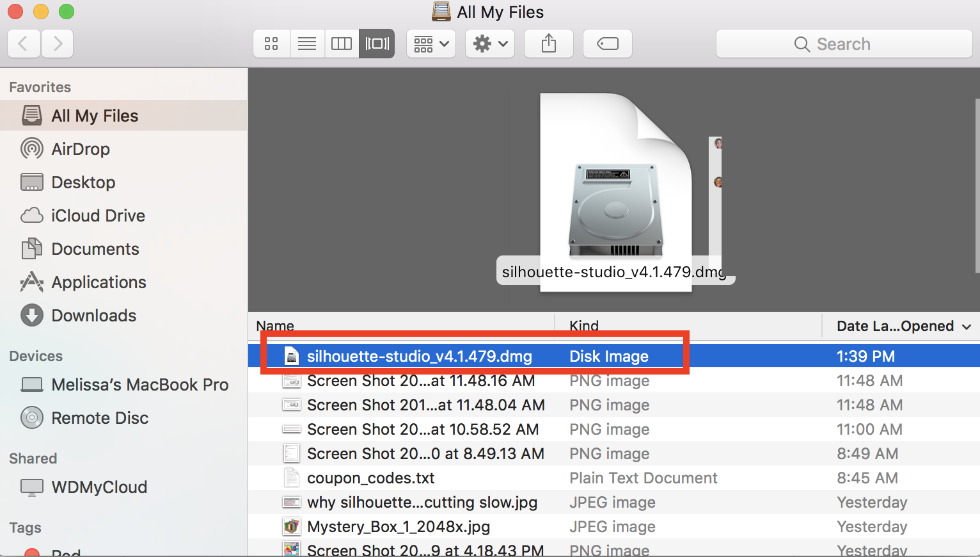The image size is (980, 557).
Task: Switch to column view in the toolbar
Action: pyautogui.click(x=342, y=43)
